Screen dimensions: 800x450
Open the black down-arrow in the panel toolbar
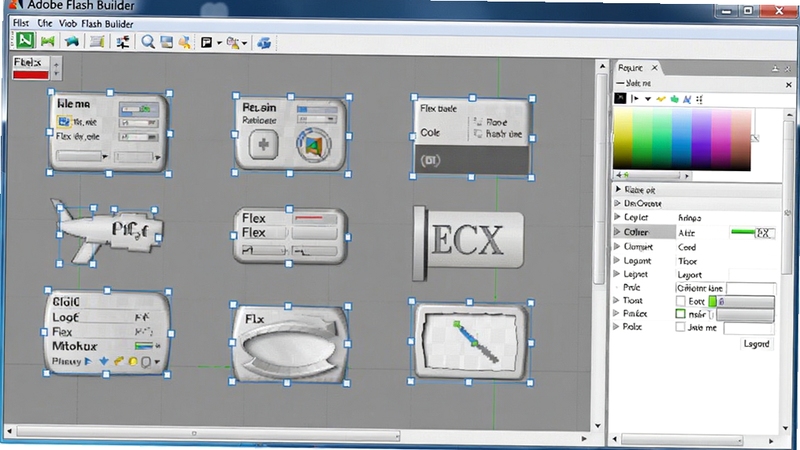(648, 99)
